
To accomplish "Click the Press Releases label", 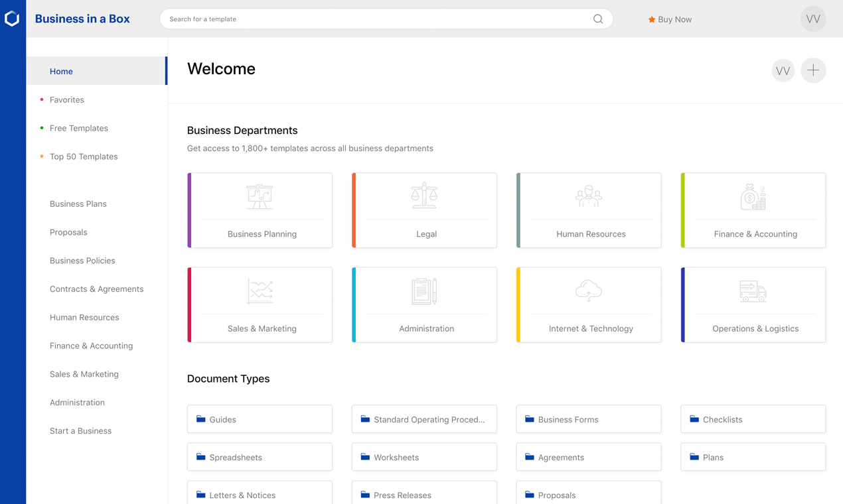I will tap(402, 495).
